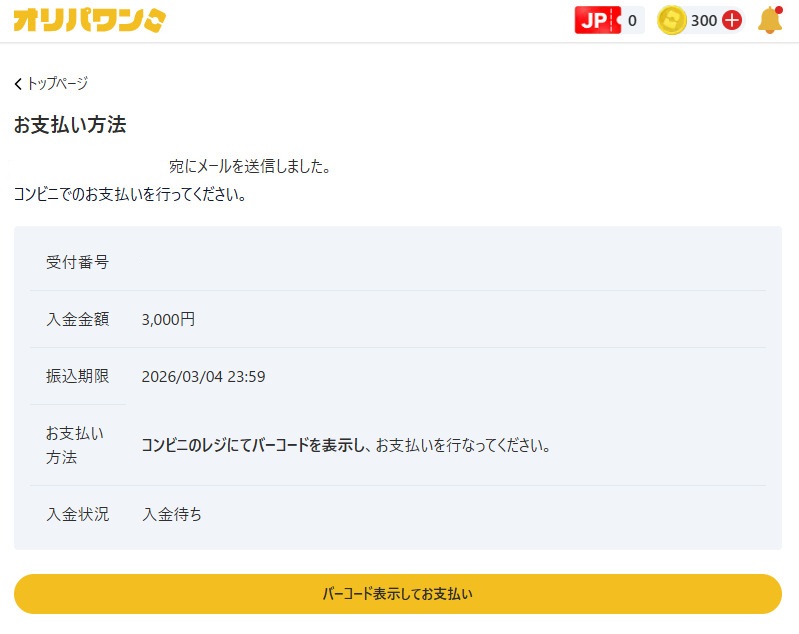Viewport: 799px width, 634px height.
Task: Click the gold coin icon
Action: [672, 20]
